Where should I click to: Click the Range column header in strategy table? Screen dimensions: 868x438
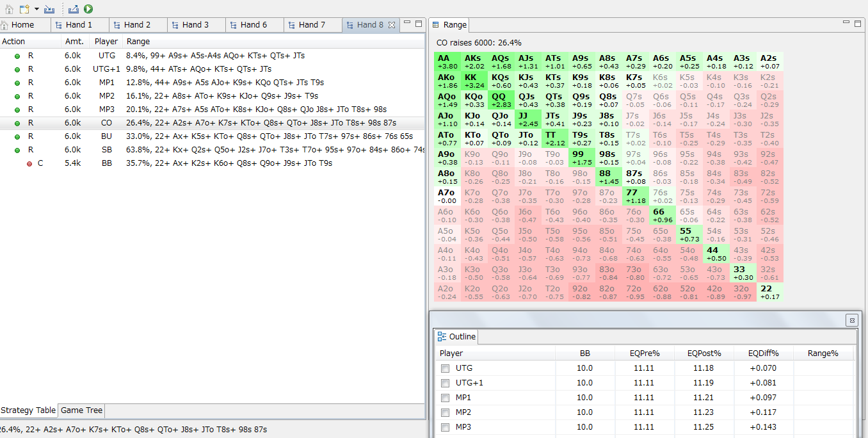click(x=138, y=42)
